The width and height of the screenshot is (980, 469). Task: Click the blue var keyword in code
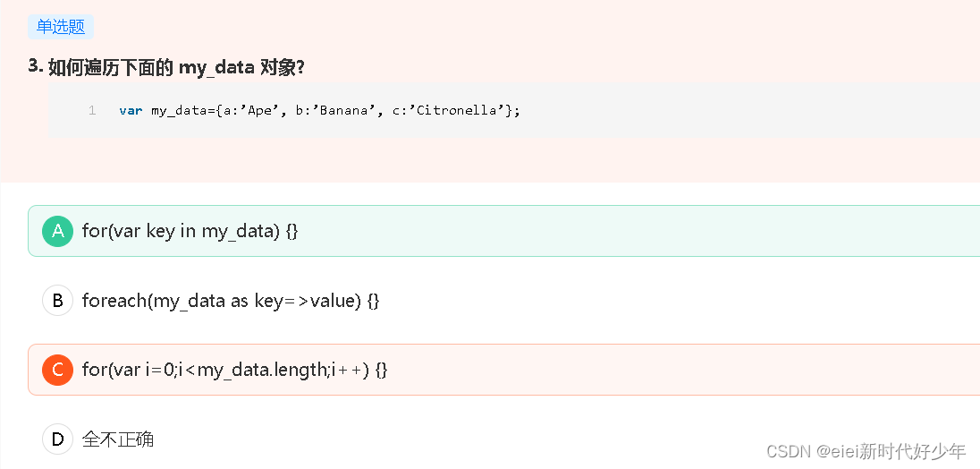click(131, 111)
